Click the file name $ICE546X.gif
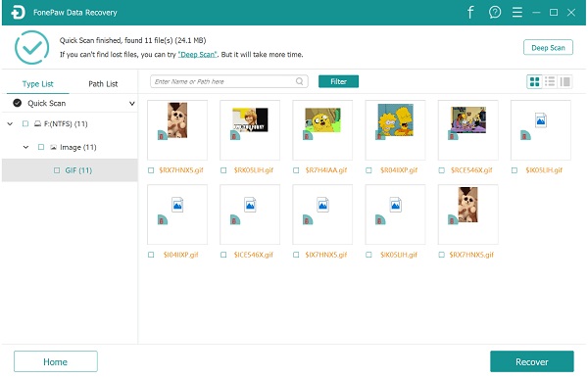This screenshot has height=379, width=588. [254, 255]
